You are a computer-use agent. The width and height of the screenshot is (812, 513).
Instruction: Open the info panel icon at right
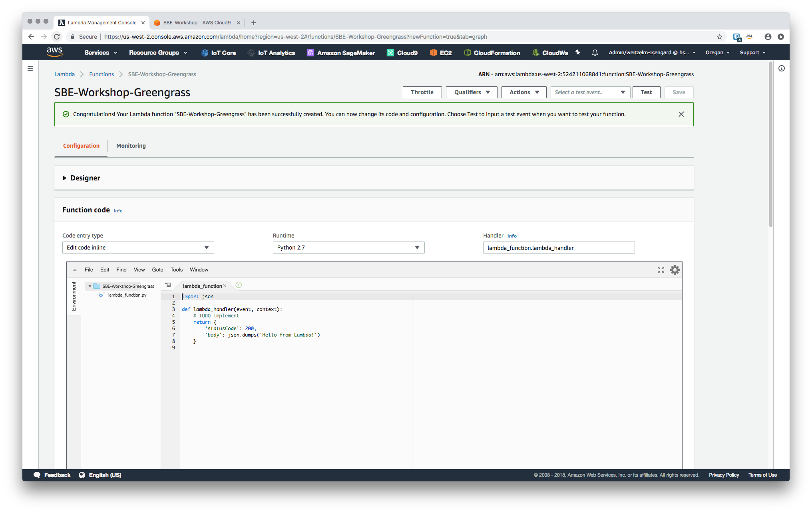781,68
